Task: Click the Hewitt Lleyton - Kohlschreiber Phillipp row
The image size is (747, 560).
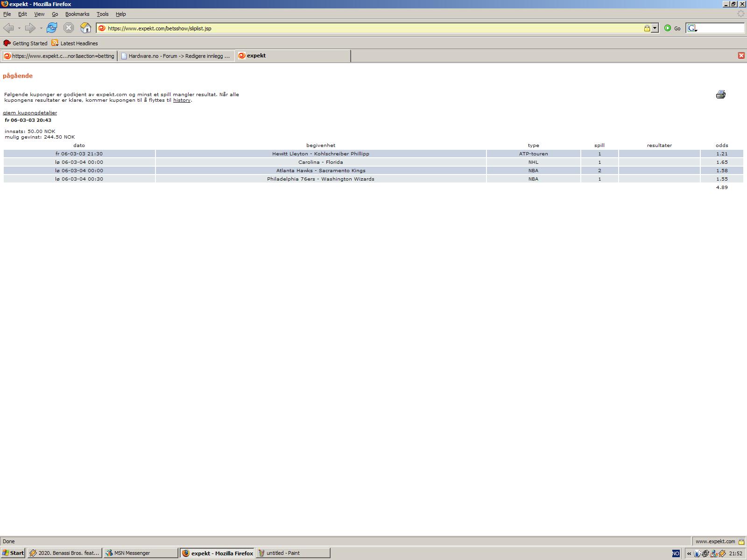Action: point(373,154)
